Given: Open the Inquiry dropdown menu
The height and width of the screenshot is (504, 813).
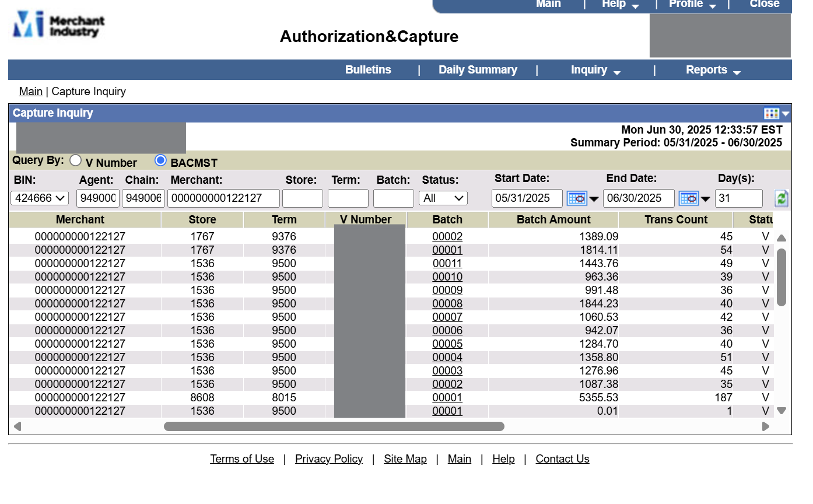Looking at the screenshot, I should [595, 70].
